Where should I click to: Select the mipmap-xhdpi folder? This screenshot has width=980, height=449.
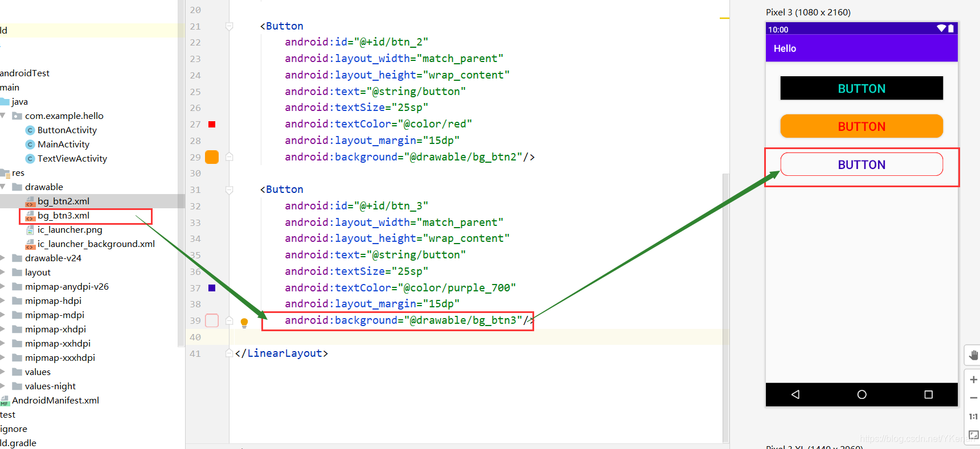pos(55,329)
